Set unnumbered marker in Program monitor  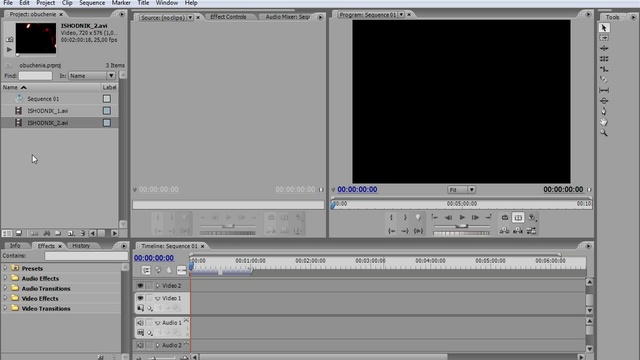coord(418,218)
